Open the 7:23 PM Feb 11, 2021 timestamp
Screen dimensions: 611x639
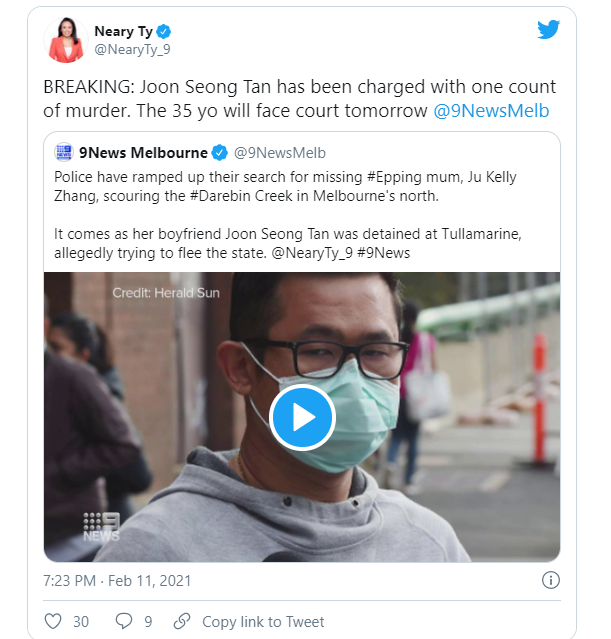coord(117,580)
